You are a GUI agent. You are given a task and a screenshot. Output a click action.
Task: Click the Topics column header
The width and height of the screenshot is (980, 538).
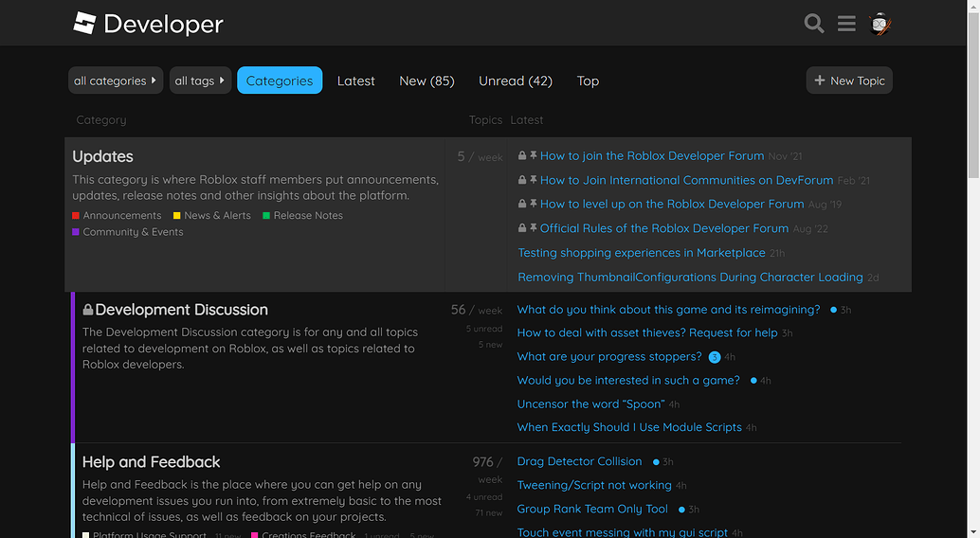[x=485, y=120]
